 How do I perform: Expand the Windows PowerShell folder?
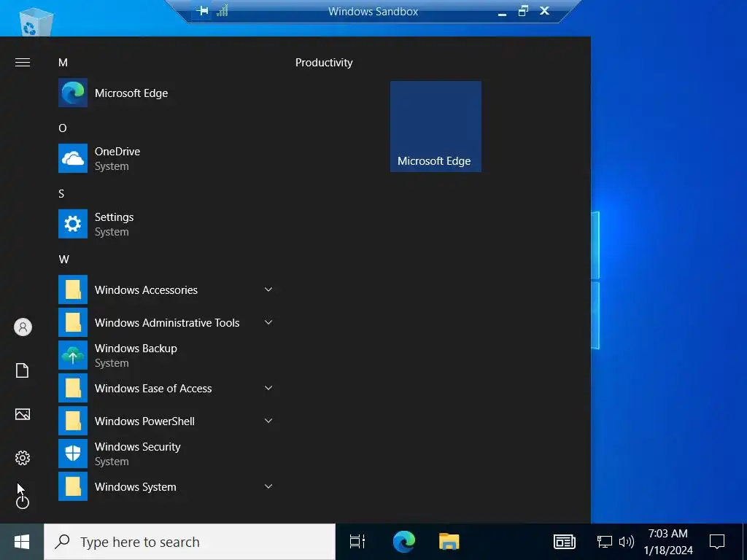point(167,421)
